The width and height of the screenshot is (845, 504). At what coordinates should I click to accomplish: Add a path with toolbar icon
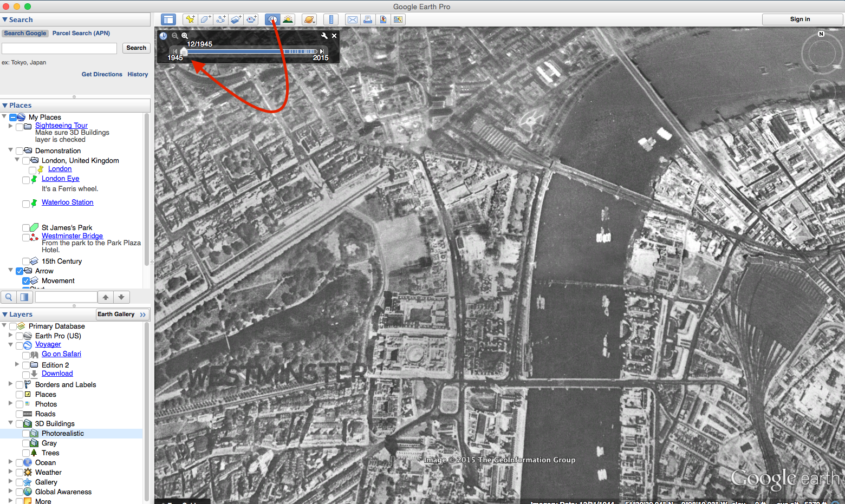tap(221, 19)
